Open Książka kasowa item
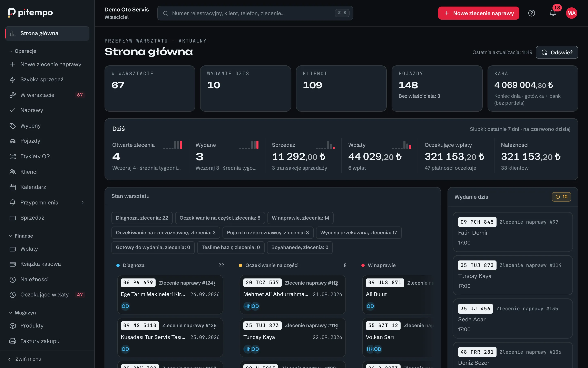Viewport: 588px width, 368px height. click(x=47, y=264)
